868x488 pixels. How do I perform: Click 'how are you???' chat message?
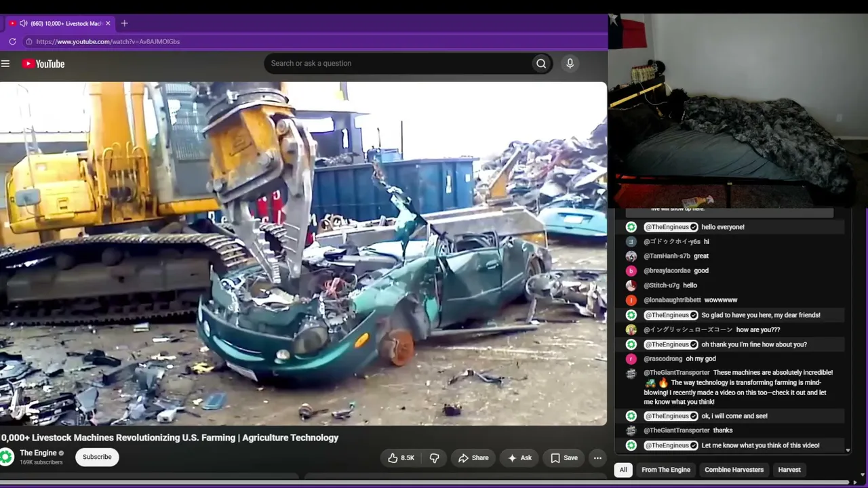pyautogui.click(x=758, y=330)
